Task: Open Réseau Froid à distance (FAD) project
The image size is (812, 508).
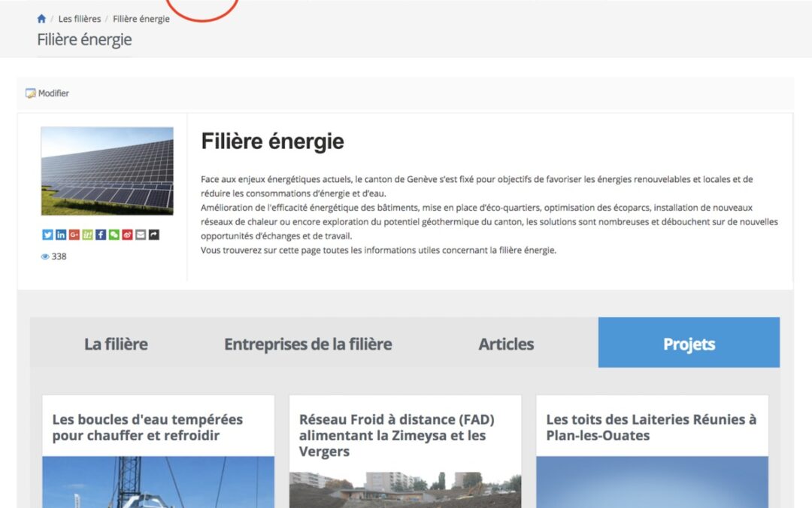Action: coord(397,435)
